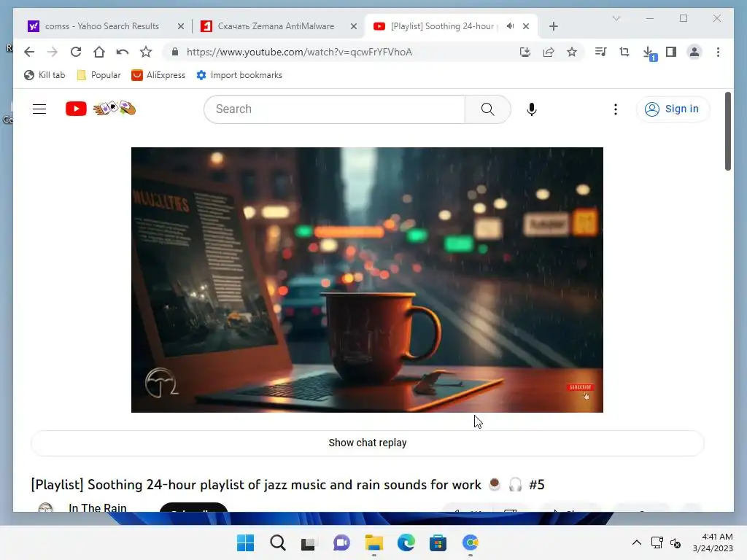Expand the tab search chevron
This screenshot has width=747, height=560.
(616, 18)
